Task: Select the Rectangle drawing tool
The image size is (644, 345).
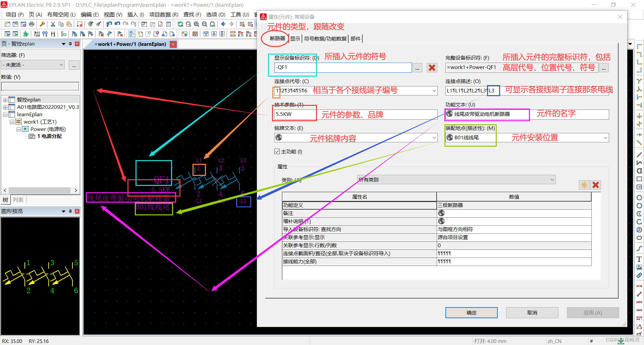Action: click(x=639, y=179)
